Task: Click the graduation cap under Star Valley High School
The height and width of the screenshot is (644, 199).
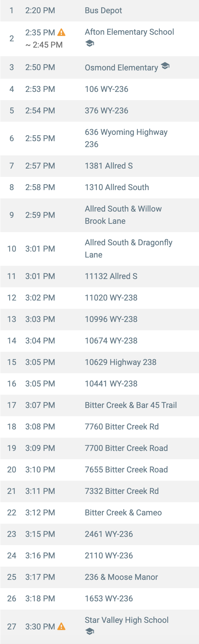Action: click(90, 631)
